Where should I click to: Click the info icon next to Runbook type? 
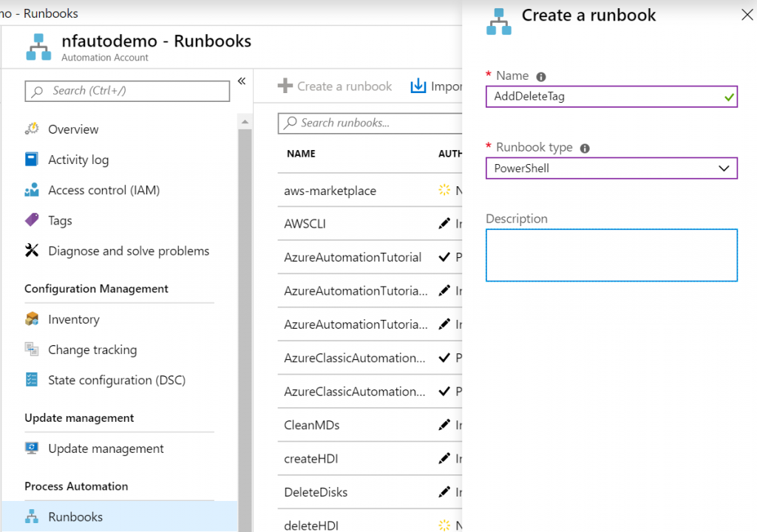click(x=585, y=149)
